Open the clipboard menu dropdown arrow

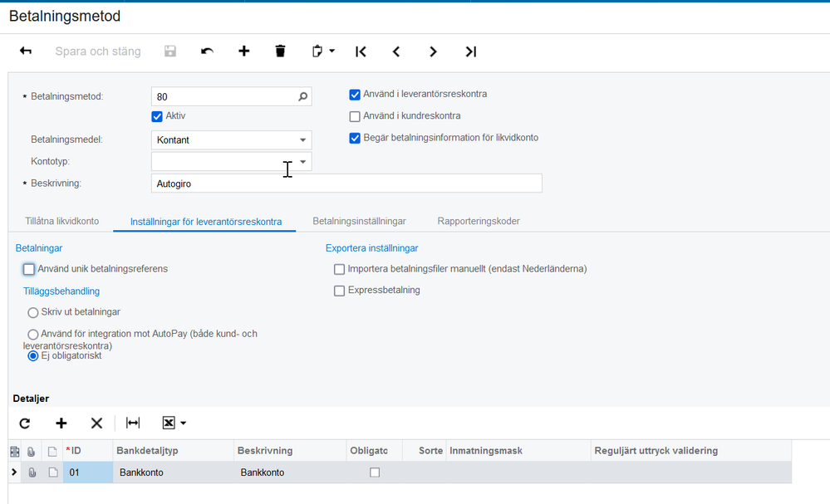[x=332, y=51]
